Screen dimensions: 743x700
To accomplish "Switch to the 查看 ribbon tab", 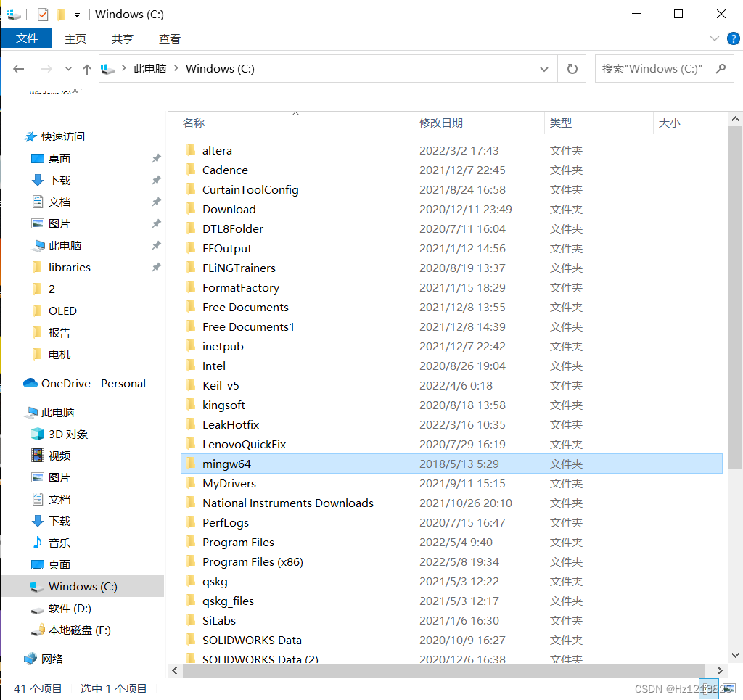I will click(169, 39).
